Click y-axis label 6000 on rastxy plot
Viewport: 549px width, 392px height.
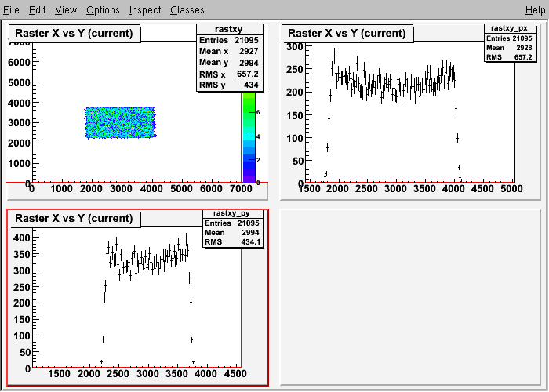coord(19,62)
